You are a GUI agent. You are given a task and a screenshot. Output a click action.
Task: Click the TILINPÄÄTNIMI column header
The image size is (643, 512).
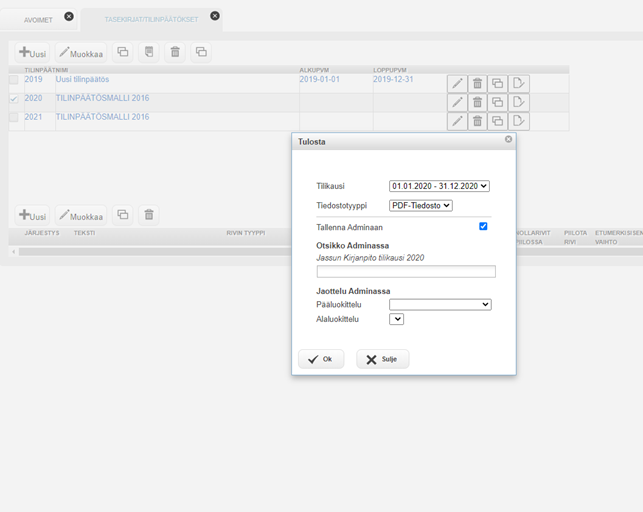click(x=46, y=70)
